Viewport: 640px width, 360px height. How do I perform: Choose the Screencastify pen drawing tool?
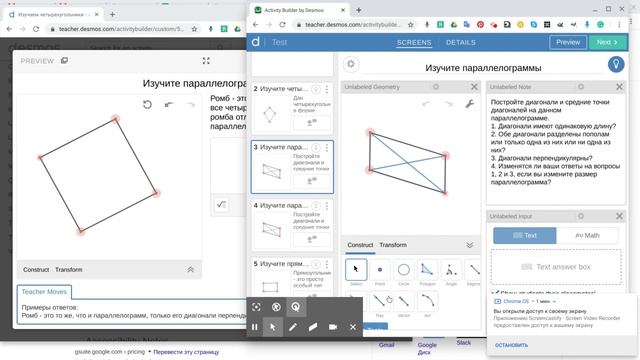pyautogui.click(x=293, y=327)
